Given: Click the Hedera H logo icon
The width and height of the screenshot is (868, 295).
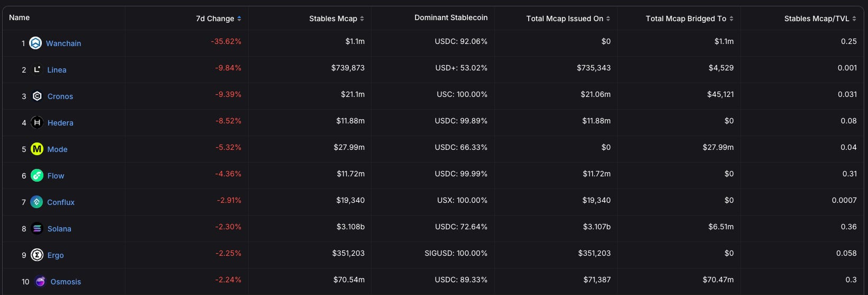Looking at the screenshot, I should tap(37, 123).
